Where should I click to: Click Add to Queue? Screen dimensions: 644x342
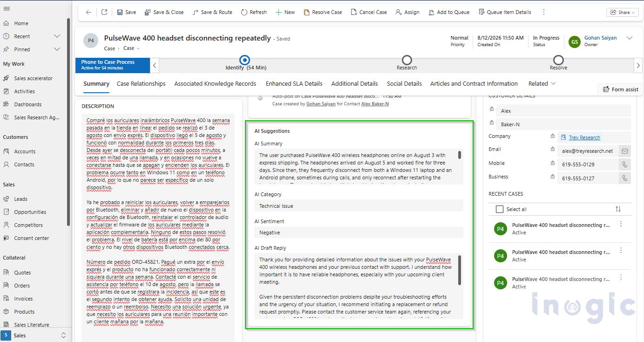click(449, 12)
